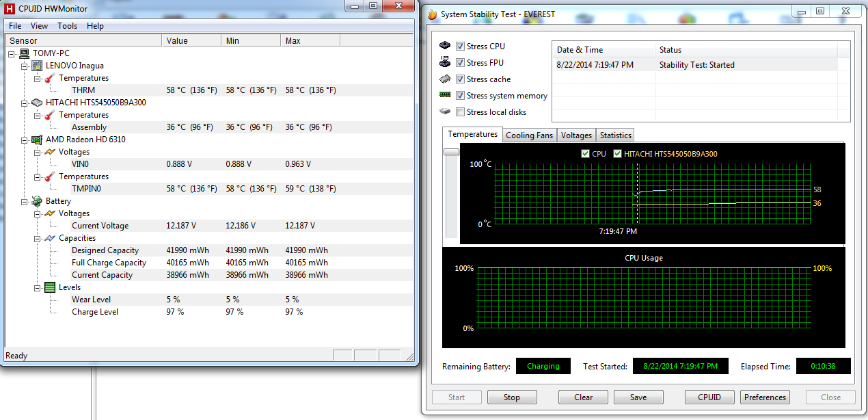The width and height of the screenshot is (868, 420).
Task: Collapse the AMD Radeon HD 6310 node
Action: pos(25,140)
